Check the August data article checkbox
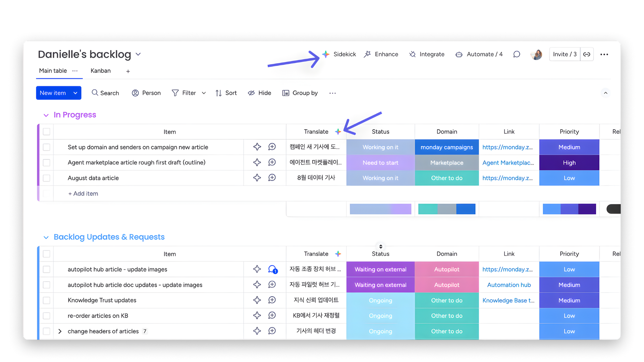 pyautogui.click(x=47, y=178)
